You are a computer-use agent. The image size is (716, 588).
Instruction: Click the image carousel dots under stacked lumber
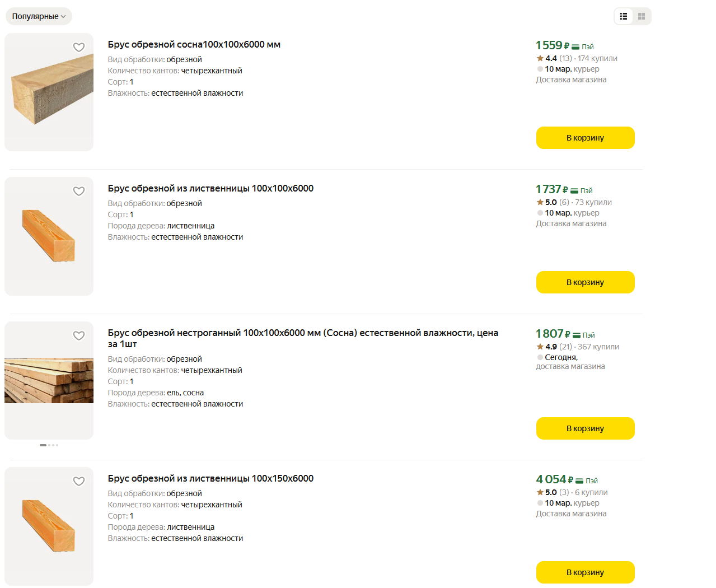pos(49,445)
